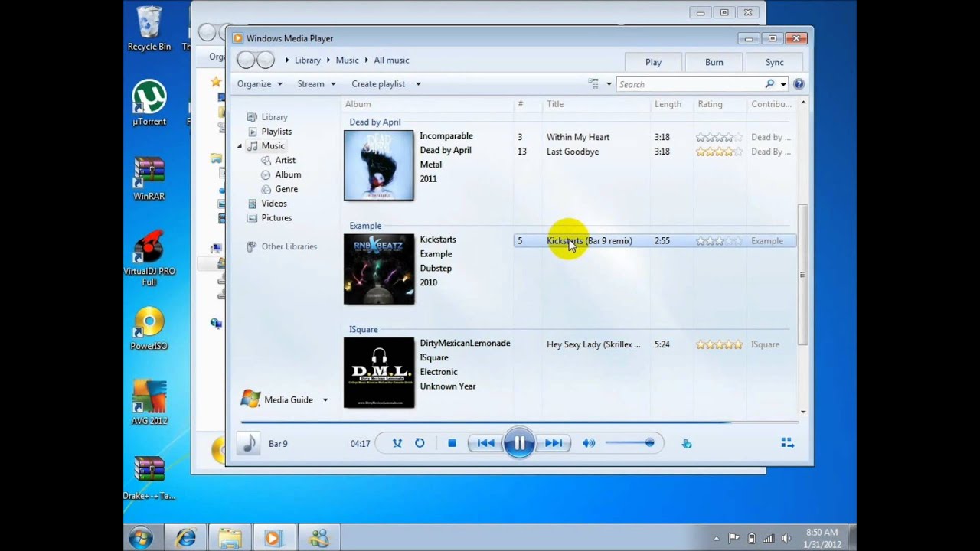Pause the currently playing song
The height and width of the screenshot is (551, 980).
click(519, 443)
